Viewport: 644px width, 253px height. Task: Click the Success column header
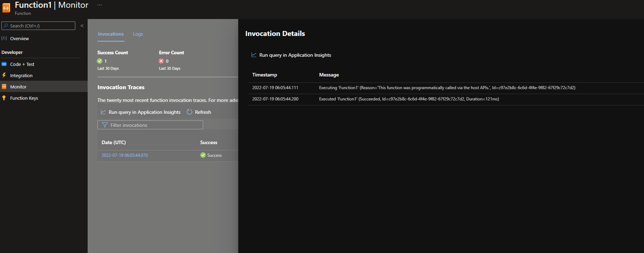209,142
